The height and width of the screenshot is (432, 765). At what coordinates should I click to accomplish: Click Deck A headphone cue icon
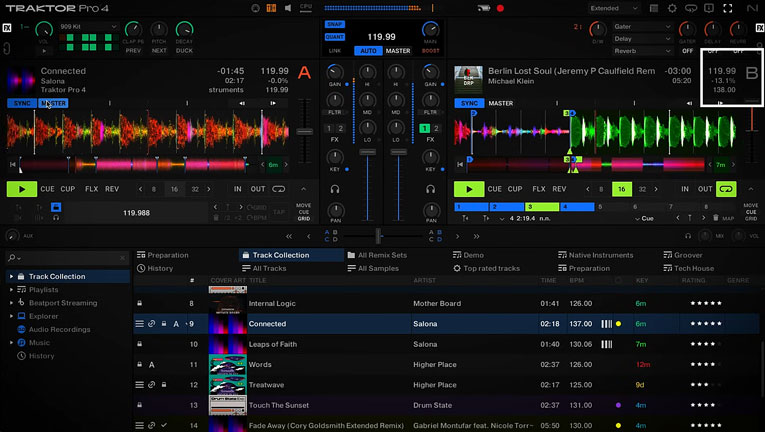pyautogui.click(x=335, y=189)
